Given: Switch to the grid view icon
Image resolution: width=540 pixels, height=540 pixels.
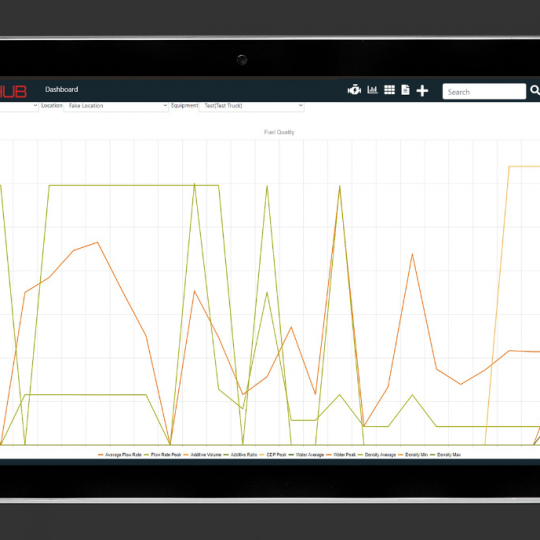Looking at the screenshot, I should coord(389,90).
